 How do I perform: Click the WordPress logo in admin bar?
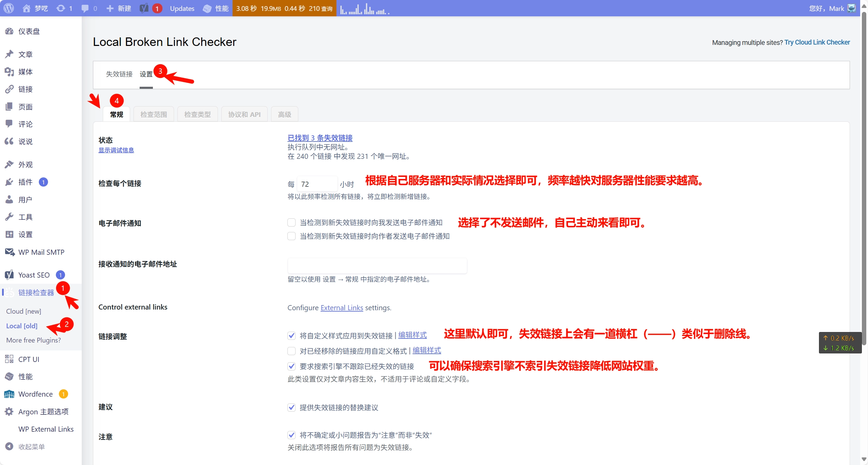pyautogui.click(x=9, y=8)
